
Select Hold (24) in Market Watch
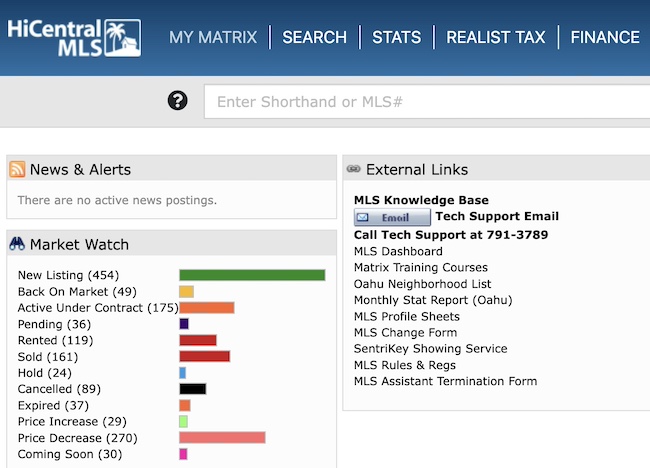pyautogui.click(x=45, y=373)
